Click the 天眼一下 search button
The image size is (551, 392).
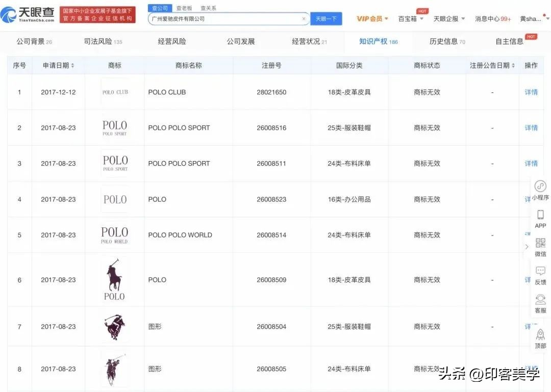click(326, 18)
